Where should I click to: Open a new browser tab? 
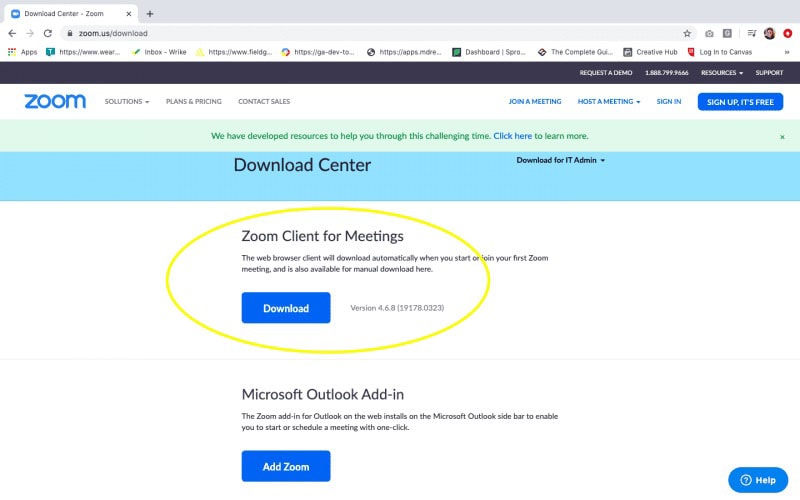[150, 14]
